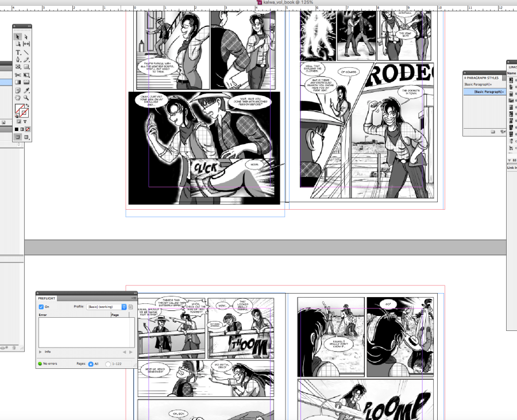Select the Direct Selection tool
This screenshot has width=517, height=420.
click(x=26, y=37)
